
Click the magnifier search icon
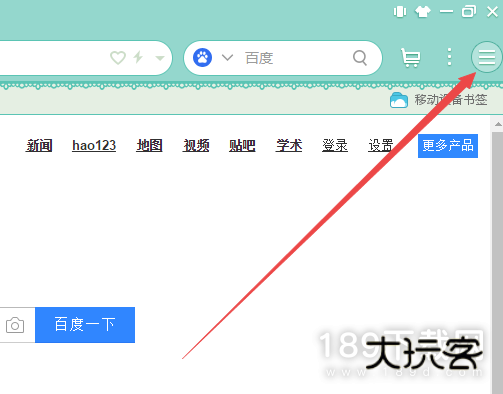pos(360,58)
